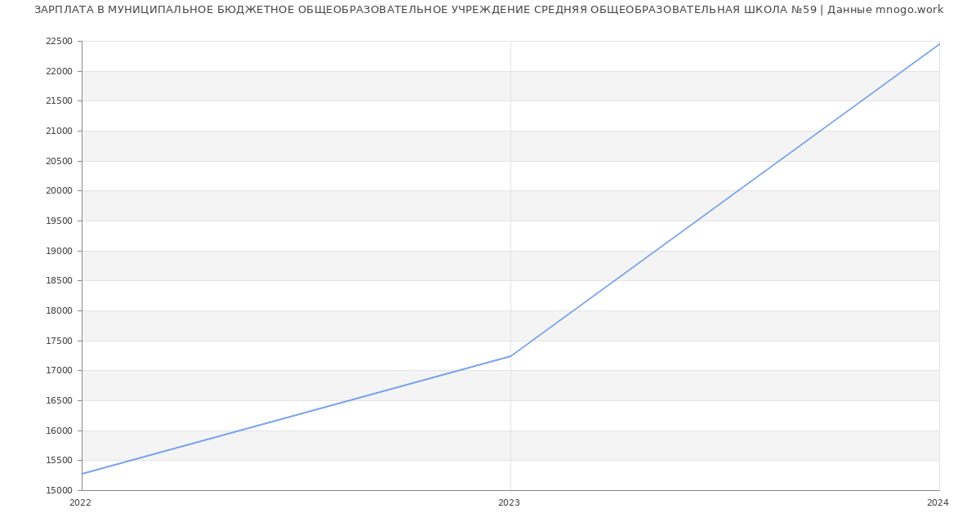
Task: Click the 21000 y-axis label
Action: click(x=59, y=132)
